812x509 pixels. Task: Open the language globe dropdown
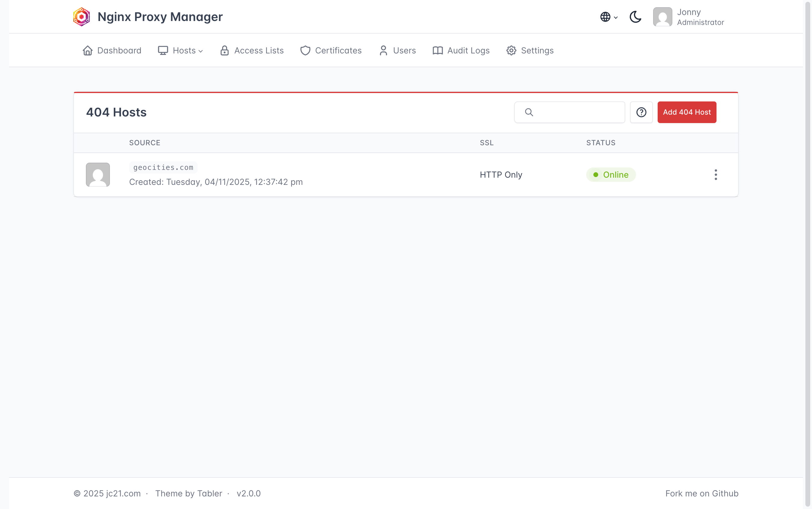[x=608, y=17]
